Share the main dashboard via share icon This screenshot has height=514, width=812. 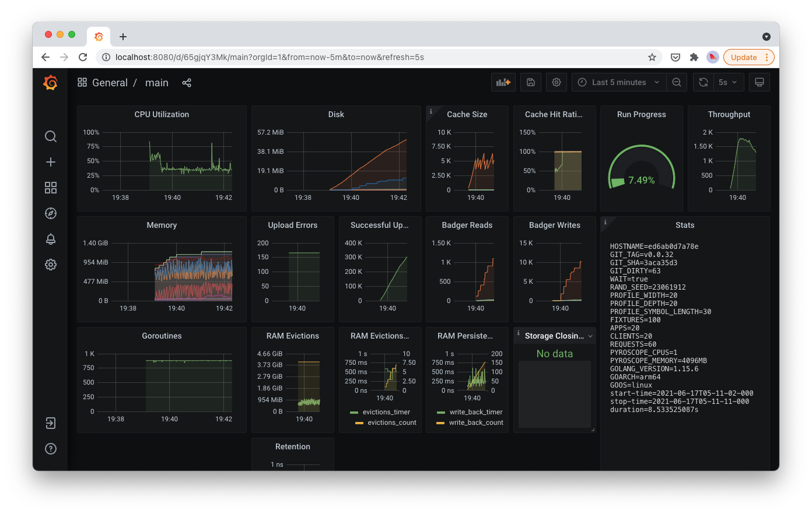187,83
